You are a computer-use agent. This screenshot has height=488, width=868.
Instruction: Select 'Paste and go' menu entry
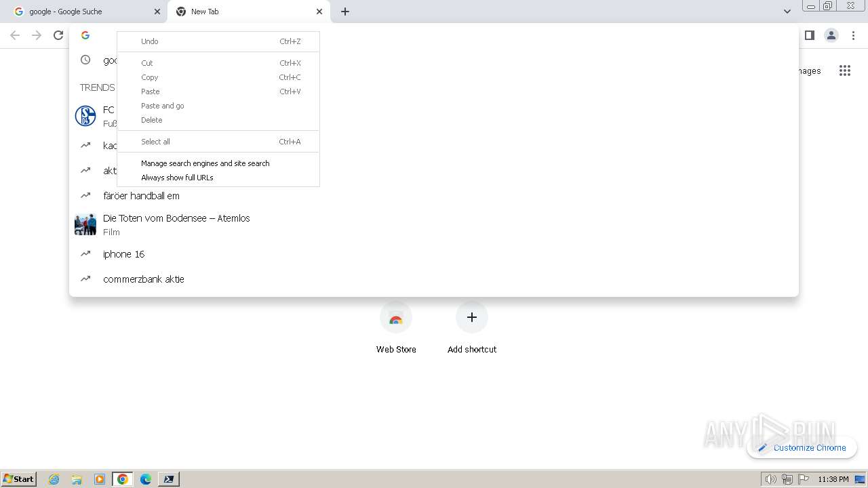pos(218,106)
